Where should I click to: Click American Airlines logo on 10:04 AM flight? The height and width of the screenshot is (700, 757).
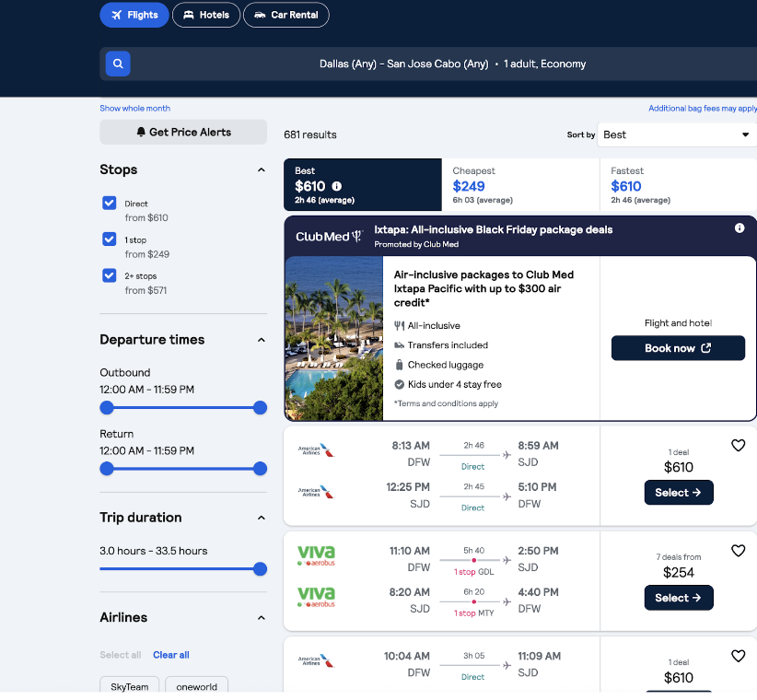coord(316,660)
